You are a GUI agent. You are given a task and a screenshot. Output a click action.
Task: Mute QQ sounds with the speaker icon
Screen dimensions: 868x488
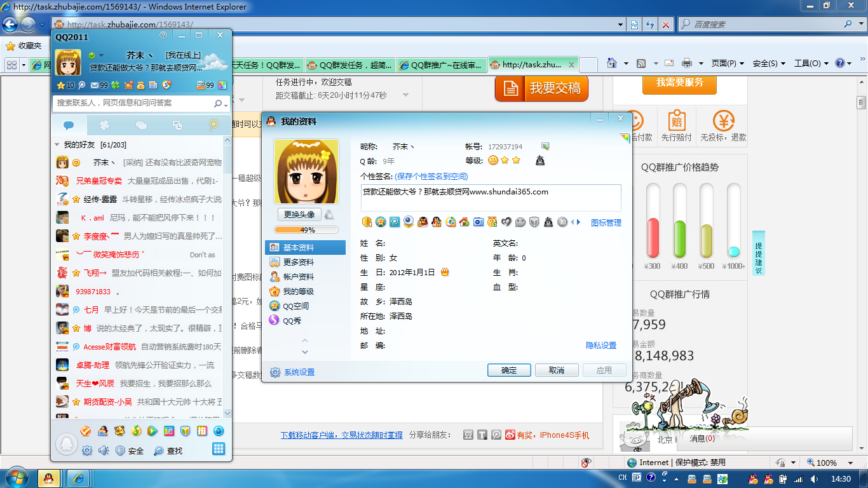coord(102,450)
